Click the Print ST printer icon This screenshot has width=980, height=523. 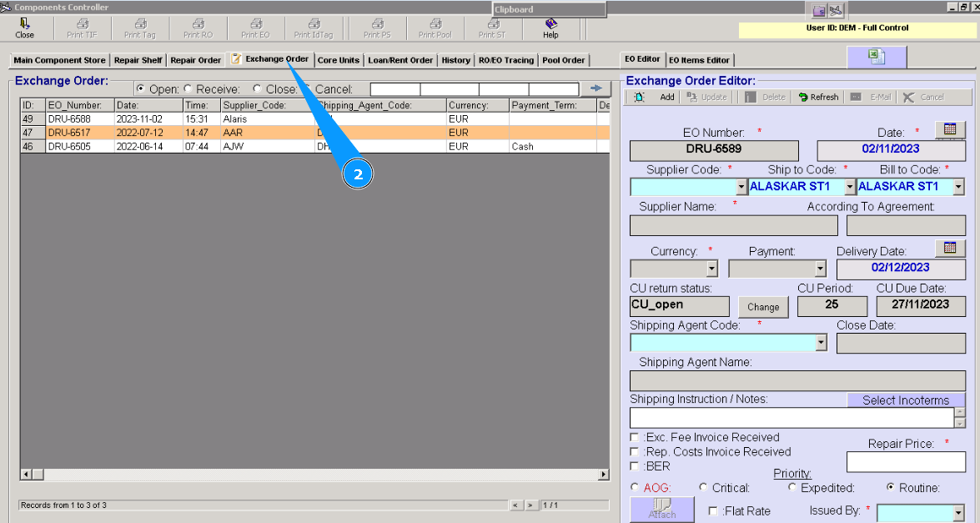(x=492, y=23)
